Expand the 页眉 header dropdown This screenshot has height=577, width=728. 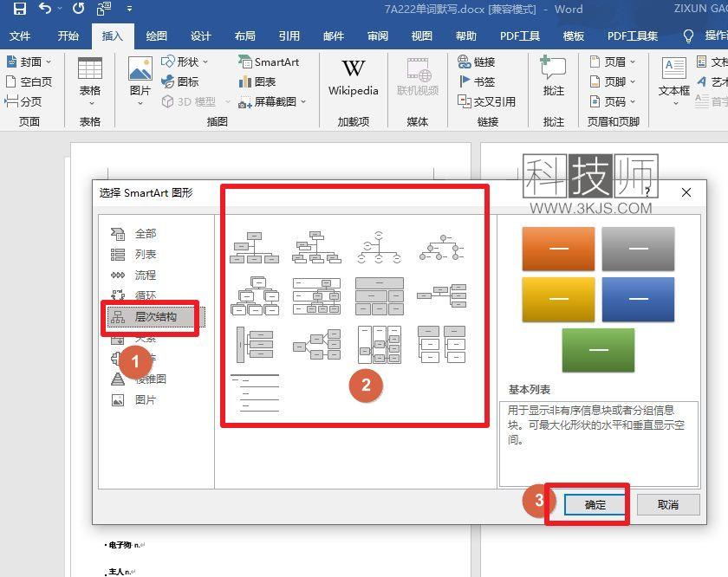[633, 62]
